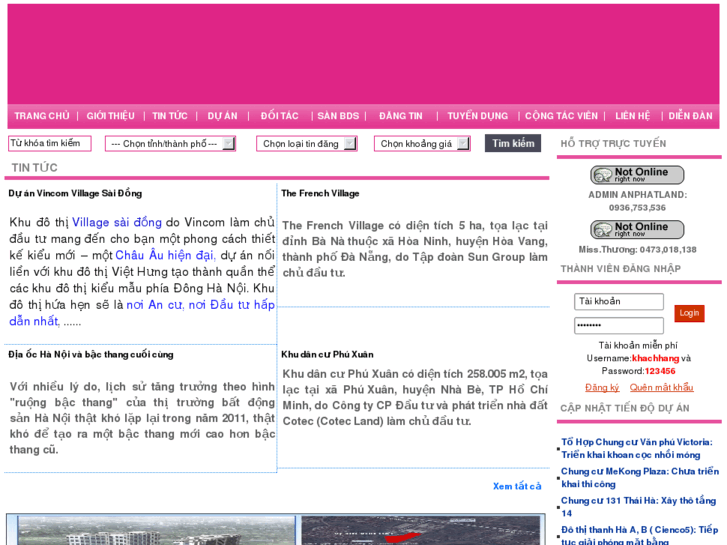Follow the Châu Âu hiện đại link

[x=165, y=256]
